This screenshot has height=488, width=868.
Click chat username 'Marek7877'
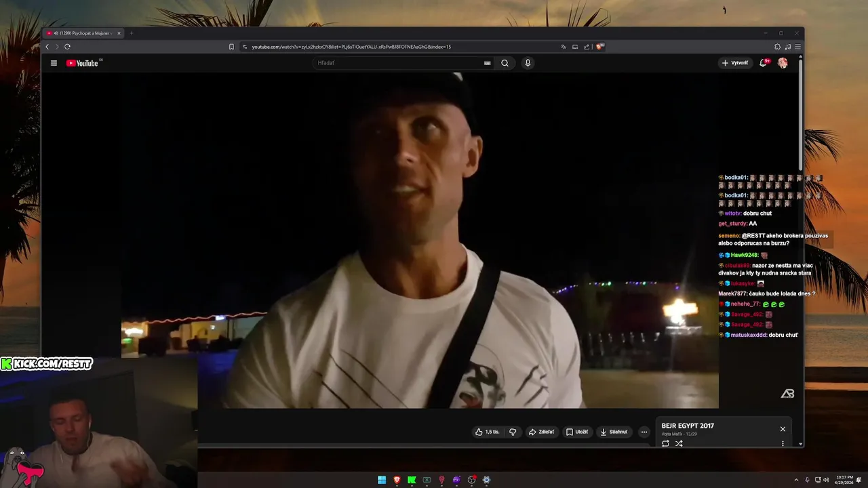[732, 293]
